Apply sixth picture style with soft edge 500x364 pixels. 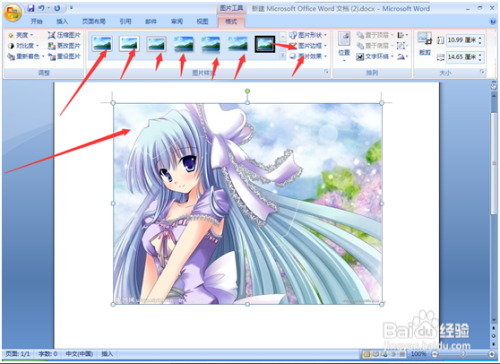tap(238, 44)
